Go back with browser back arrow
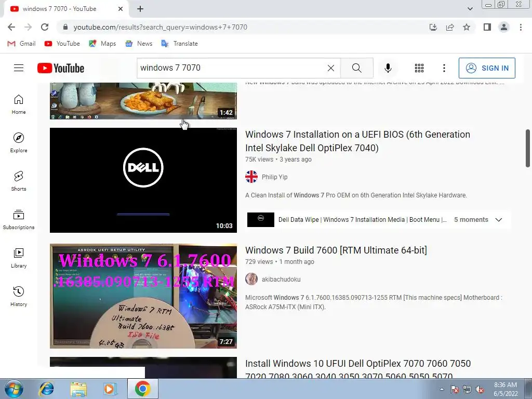The image size is (532, 399). [x=11, y=27]
